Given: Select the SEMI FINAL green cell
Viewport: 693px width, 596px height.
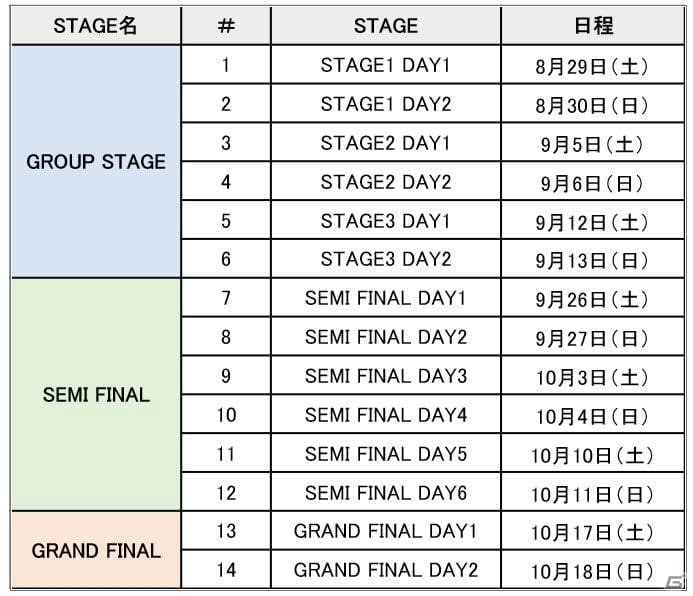Looking at the screenshot, I should tap(95, 395).
